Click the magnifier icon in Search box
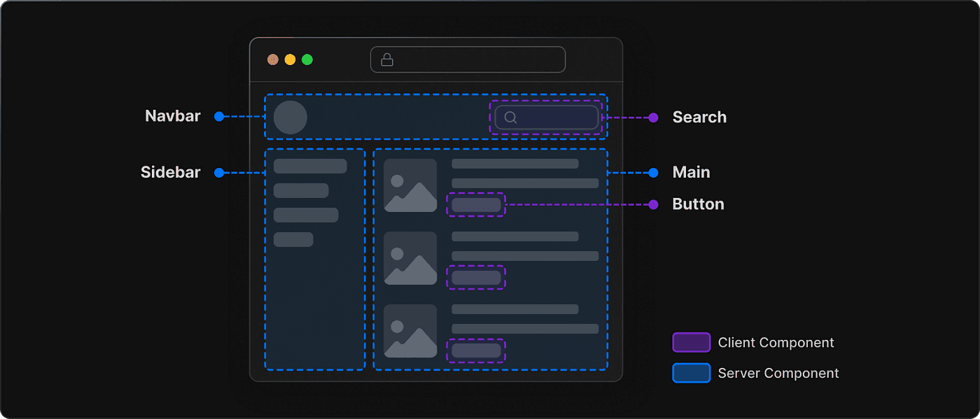Screen dimensions: 980x419 (x=510, y=118)
